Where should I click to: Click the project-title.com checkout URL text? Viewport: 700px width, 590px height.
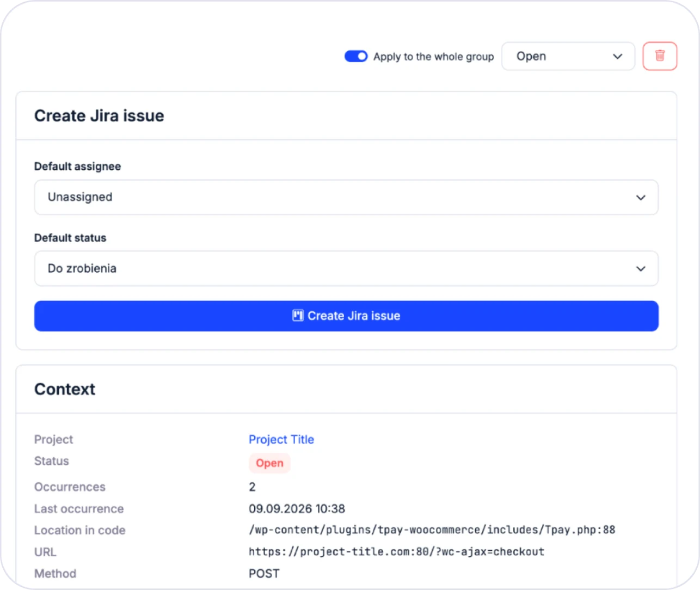click(396, 551)
